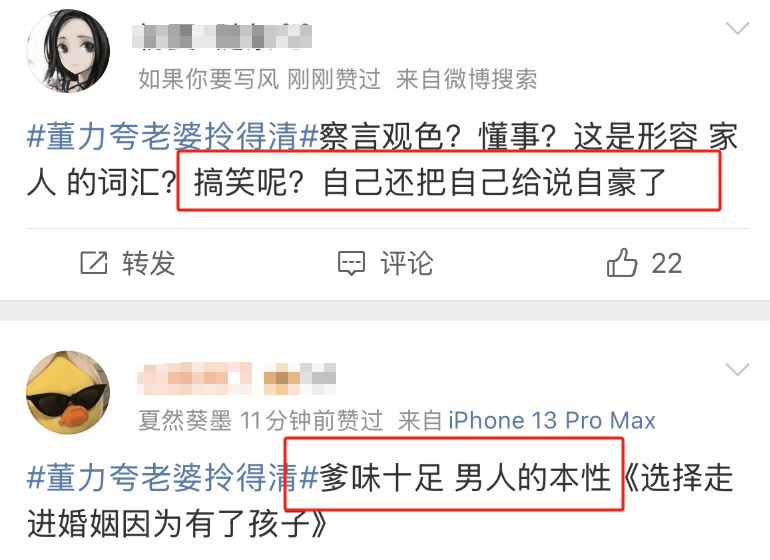Open the second poster's blurred username
This screenshot has height=560, width=770.
tap(194, 378)
